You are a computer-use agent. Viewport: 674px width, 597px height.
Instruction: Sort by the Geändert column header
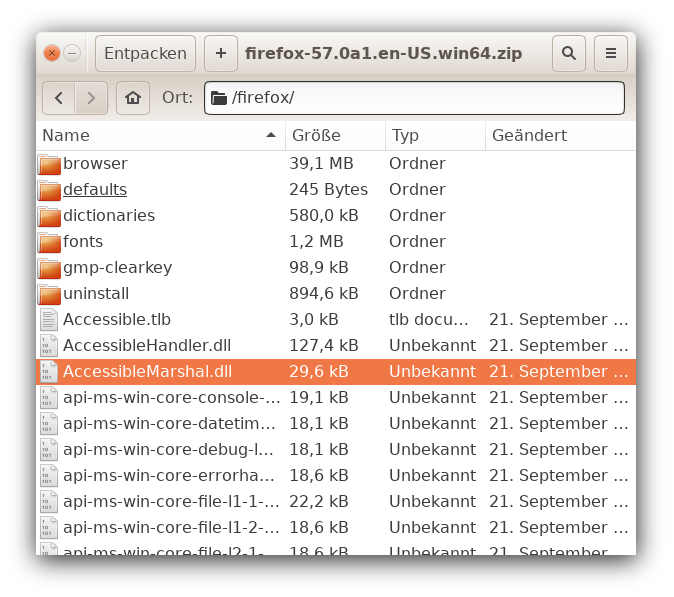click(561, 135)
